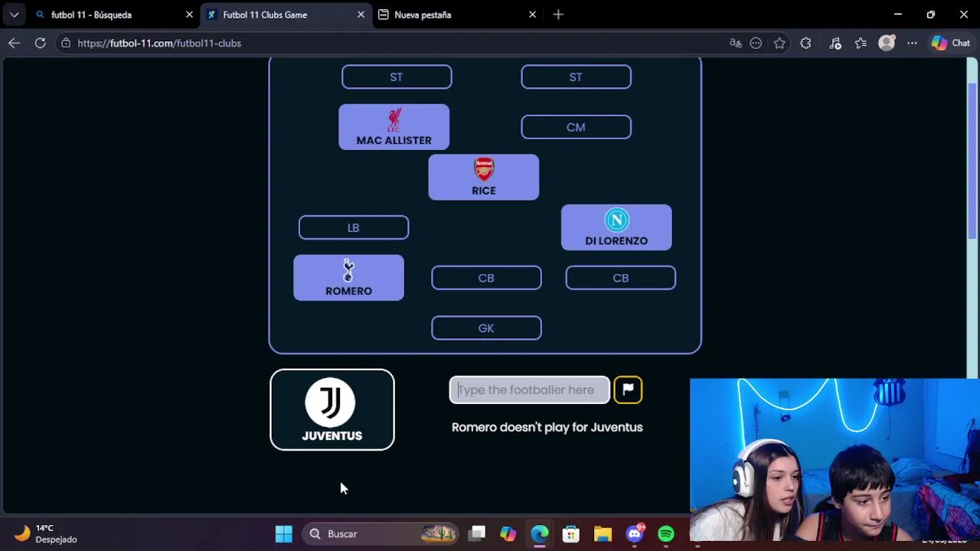Select the right ST position slot
Viewport: 980px width, 551px height.
pyautogui.click(x=576, y=77)
